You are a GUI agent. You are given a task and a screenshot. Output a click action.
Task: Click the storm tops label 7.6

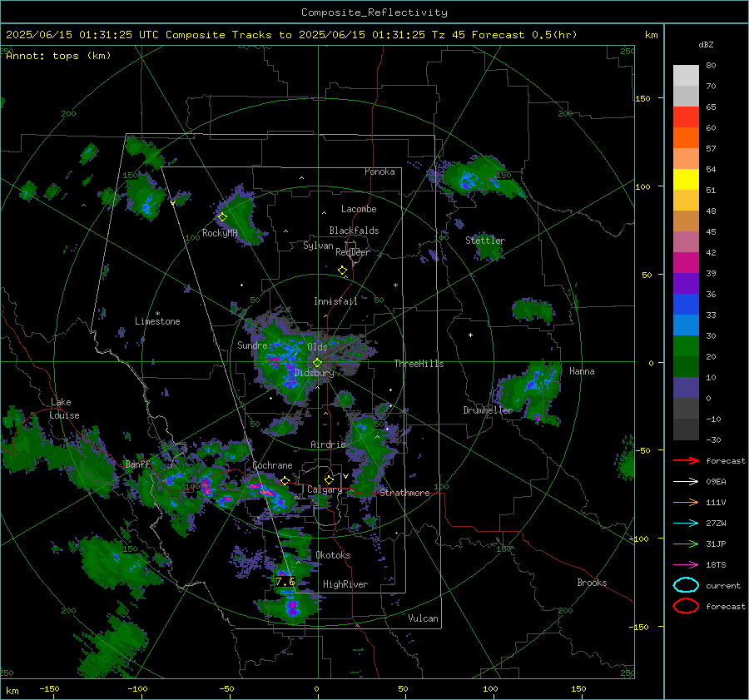(285, 582)
